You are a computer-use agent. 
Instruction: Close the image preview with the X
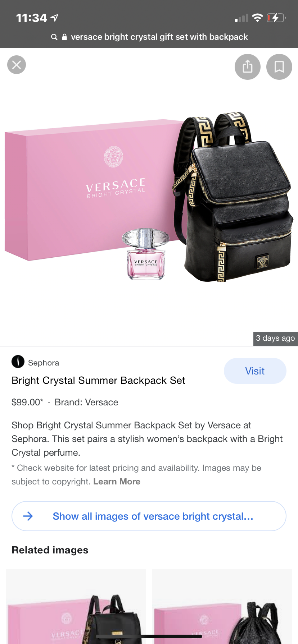[x=17, y=65]
